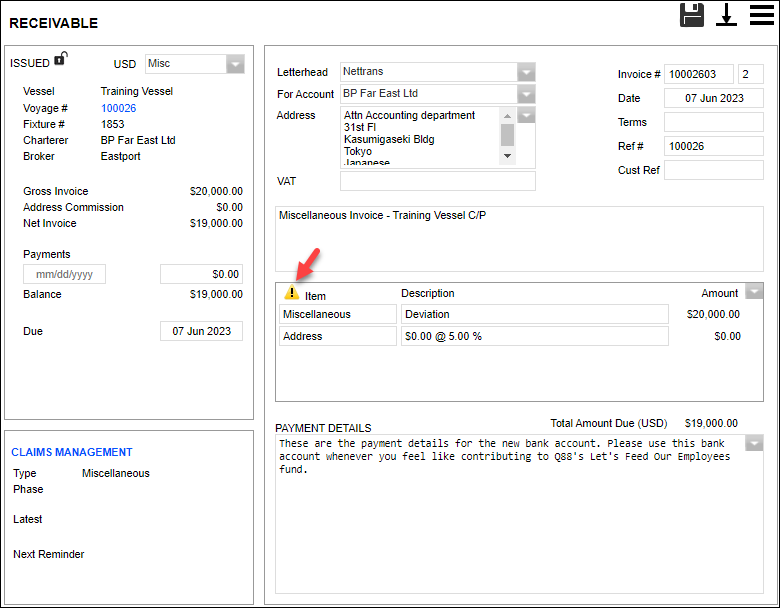The width and height of the screenshot is (780, 608).
Task: Open the Misc invoice type dropdown
Action: [235, 64]
